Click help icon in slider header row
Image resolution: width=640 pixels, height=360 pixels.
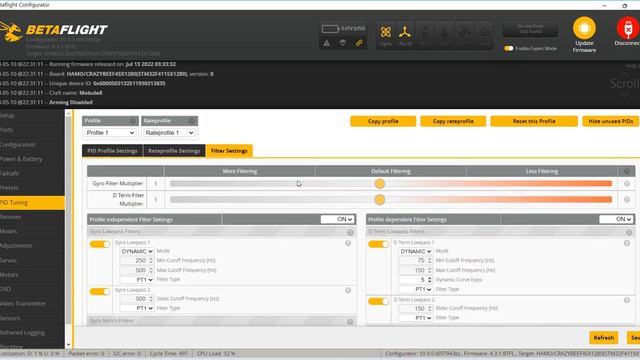pos(627,171)
